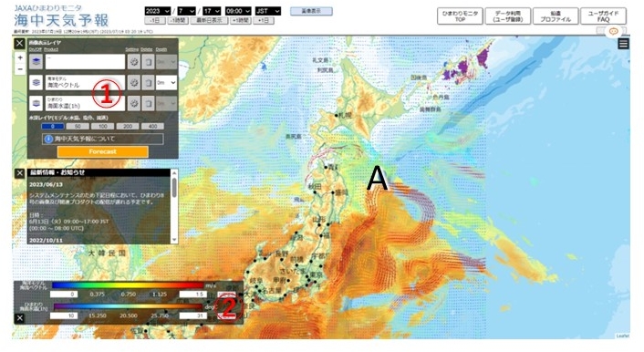Open the ユーザガイド FAQ menu button

pos(603,16)
